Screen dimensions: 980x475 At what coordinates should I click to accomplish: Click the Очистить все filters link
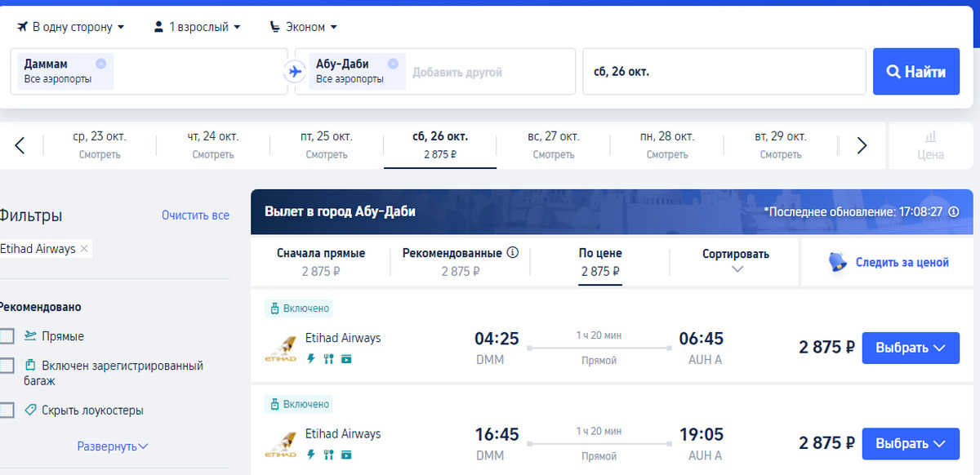tap(195, 215)
